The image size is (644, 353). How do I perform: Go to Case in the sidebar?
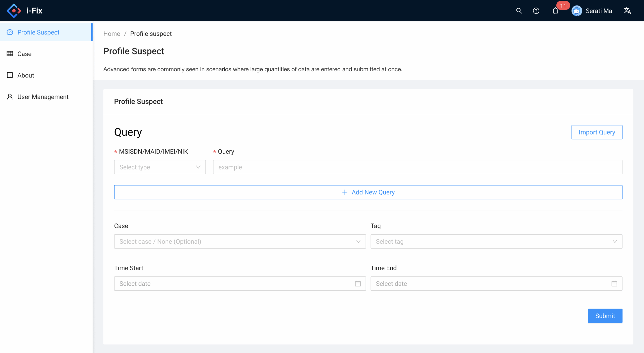[24, 54]
